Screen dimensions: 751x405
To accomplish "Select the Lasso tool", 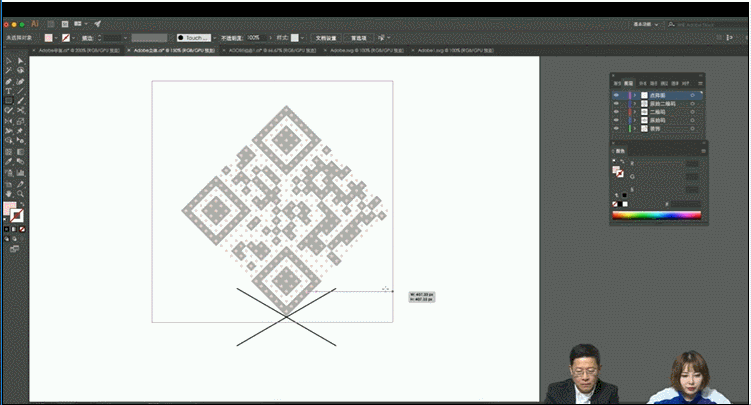I will pyautogui.click(x=21, y=70).
